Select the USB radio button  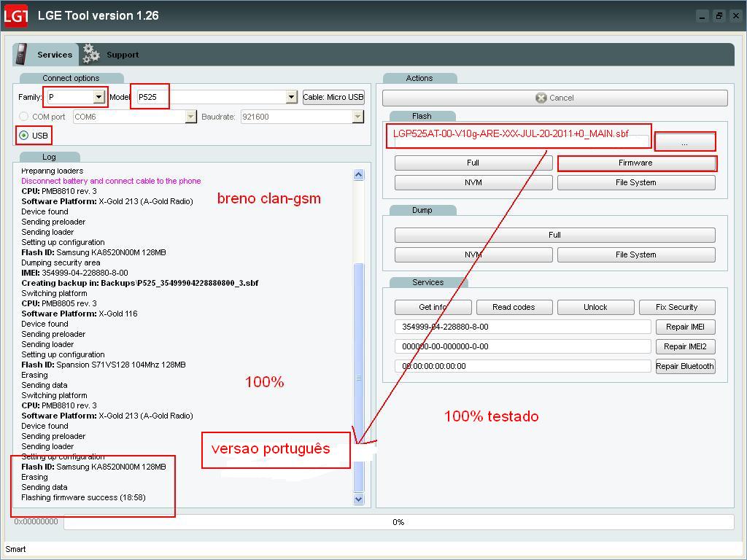pyautogui.click(x=24, y=136)
